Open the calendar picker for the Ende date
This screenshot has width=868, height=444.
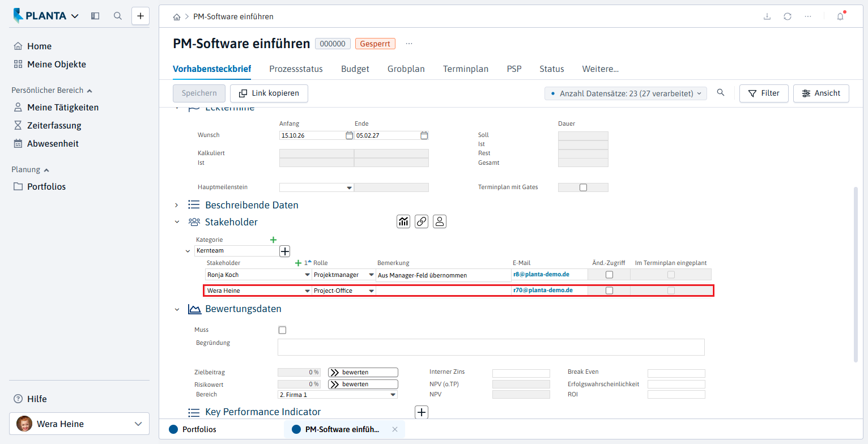click(424, 135)
